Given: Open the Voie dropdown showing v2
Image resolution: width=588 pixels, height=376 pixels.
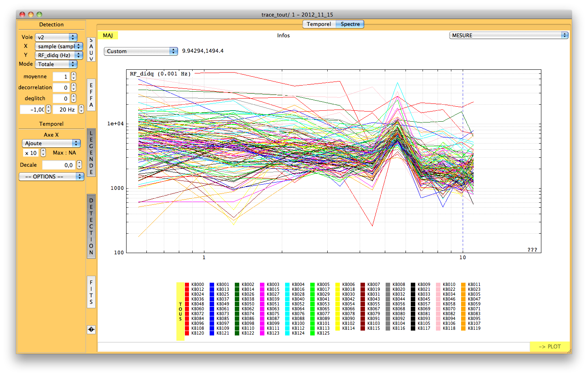Looking at the screenshot, I should [x=56, y=37].
